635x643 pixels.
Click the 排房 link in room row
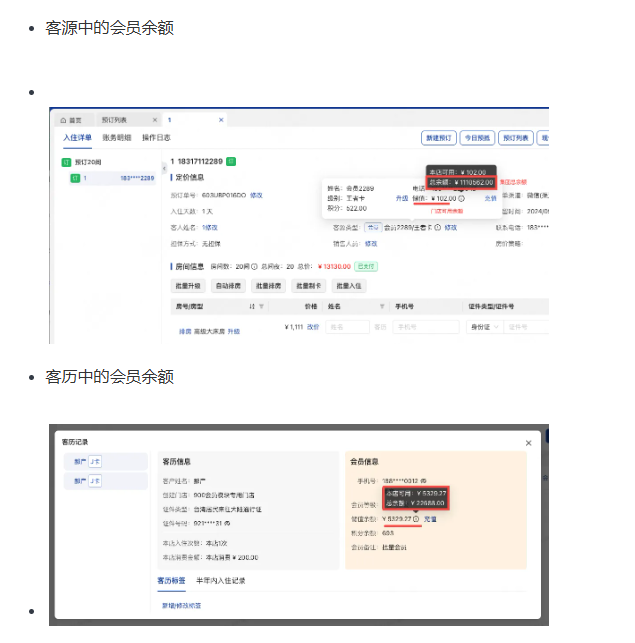[x=185, y=331]
